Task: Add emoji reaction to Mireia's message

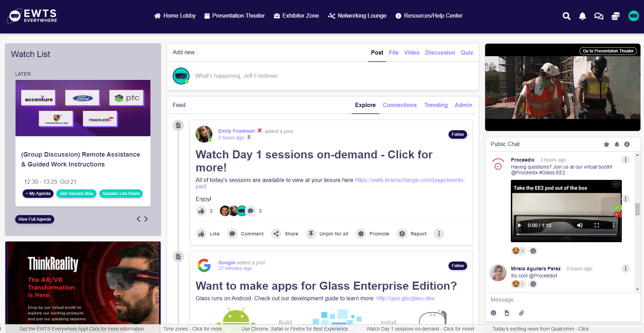Action: (x=533, y=284)
